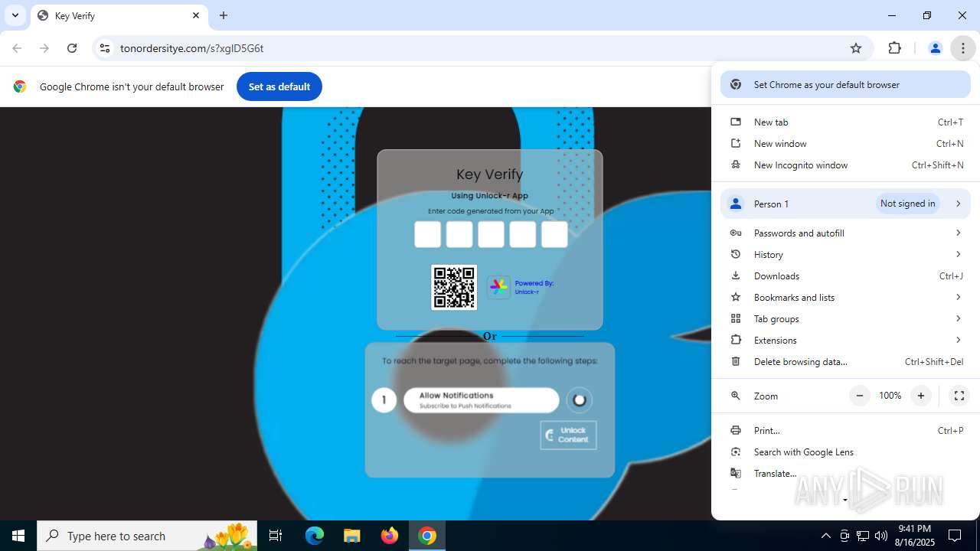Click the Powered By Unlock-r link

click(x=534, y=287)
